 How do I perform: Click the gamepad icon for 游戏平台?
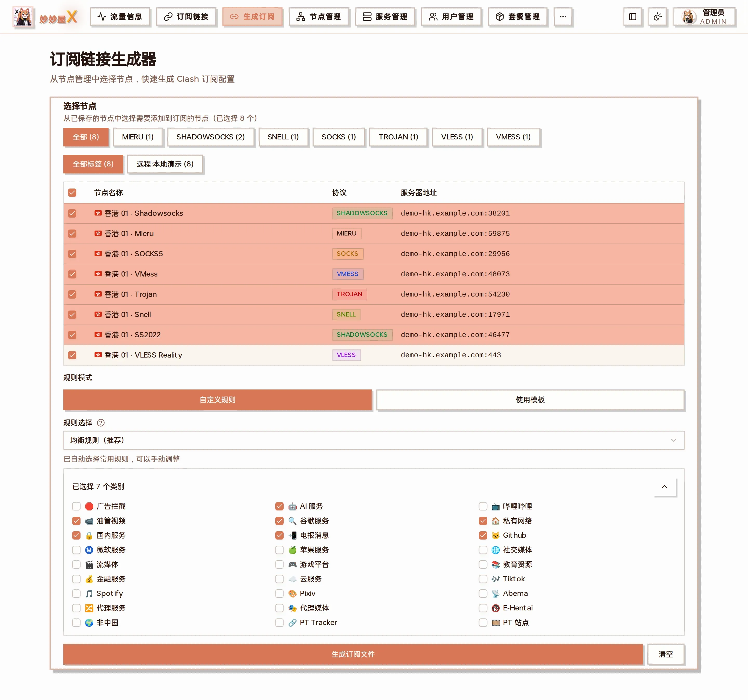(x=292, y=564)
